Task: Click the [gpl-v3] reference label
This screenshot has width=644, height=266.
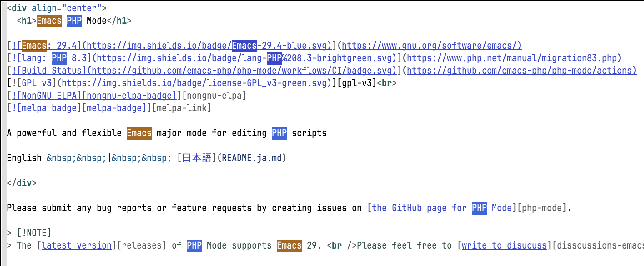Action: click(357, 83)
